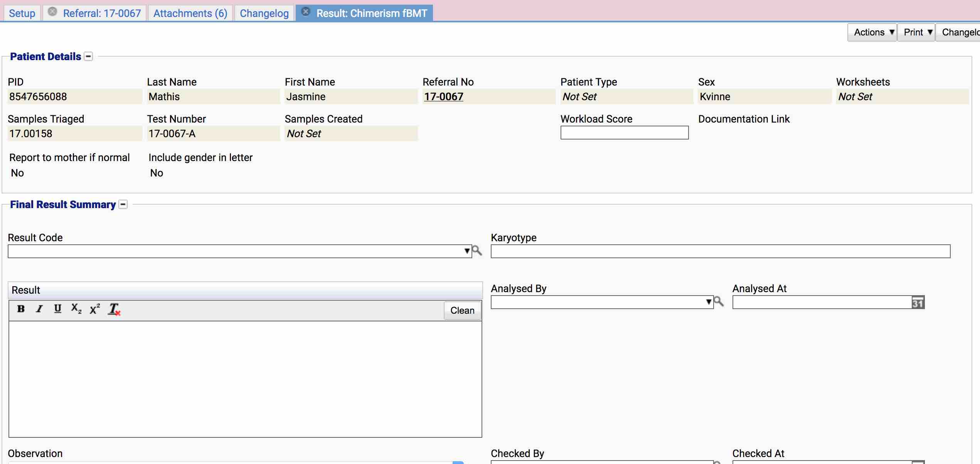
Task: Switch to the Setup tab
Action: [22, 13]
